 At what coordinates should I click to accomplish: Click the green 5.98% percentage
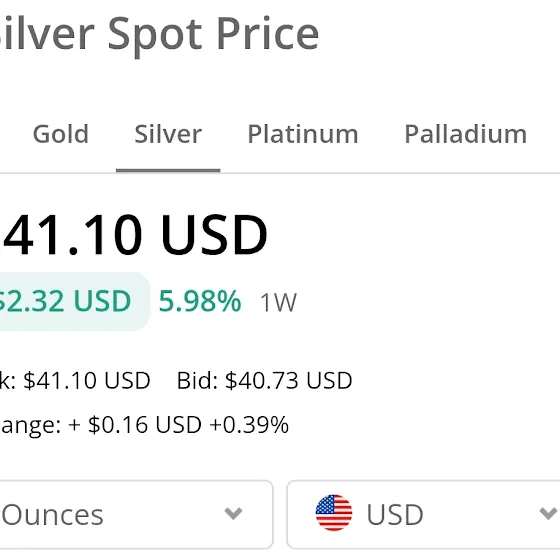click(200, 301)
